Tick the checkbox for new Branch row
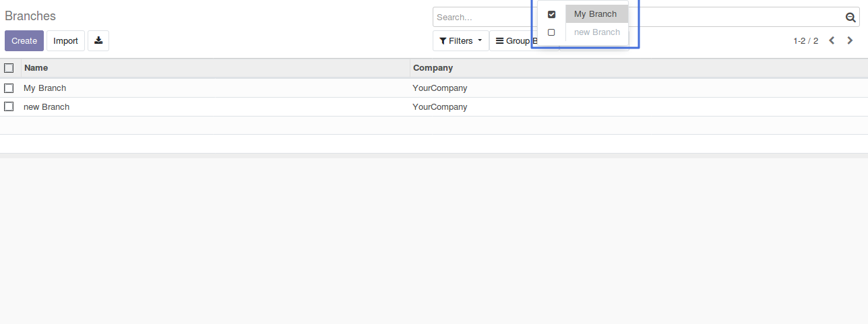Image resolution: width=868 pixels, height=324 pixels. [9, 107]
